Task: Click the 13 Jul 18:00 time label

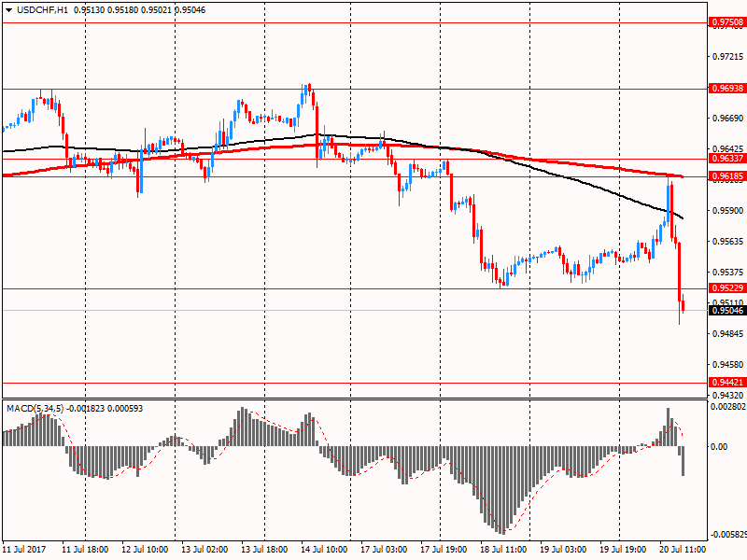Action: point(264,550)
